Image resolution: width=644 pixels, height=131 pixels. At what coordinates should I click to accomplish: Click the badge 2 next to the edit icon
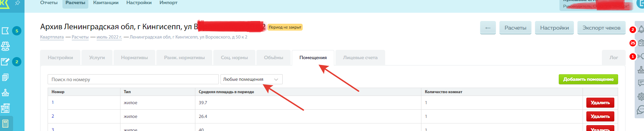pos(17,62)
